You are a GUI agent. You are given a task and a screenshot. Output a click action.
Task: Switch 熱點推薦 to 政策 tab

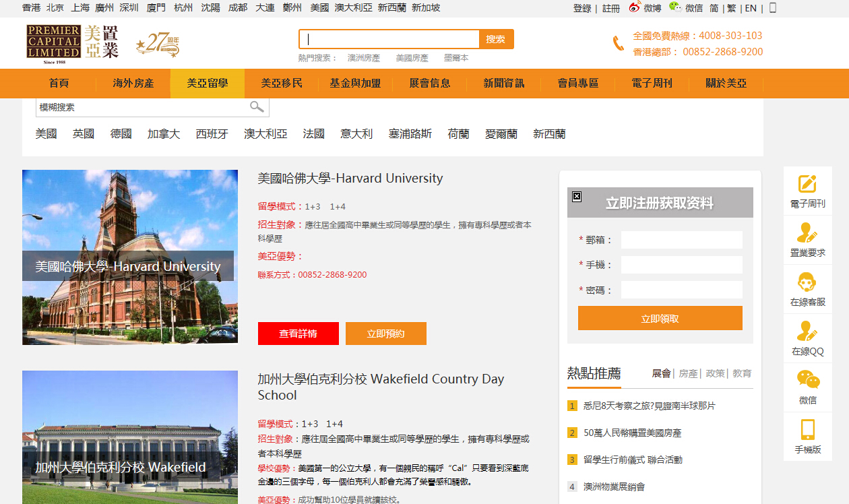(715, 373)
